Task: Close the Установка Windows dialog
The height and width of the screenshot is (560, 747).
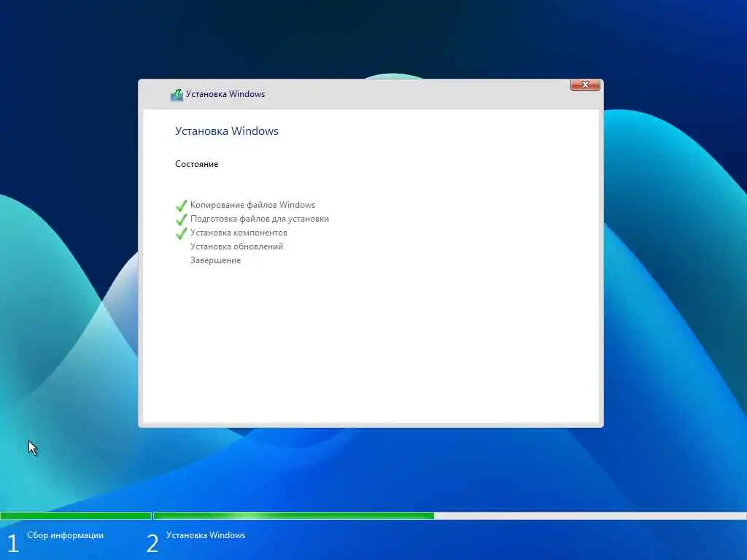Action: point(585,85)
